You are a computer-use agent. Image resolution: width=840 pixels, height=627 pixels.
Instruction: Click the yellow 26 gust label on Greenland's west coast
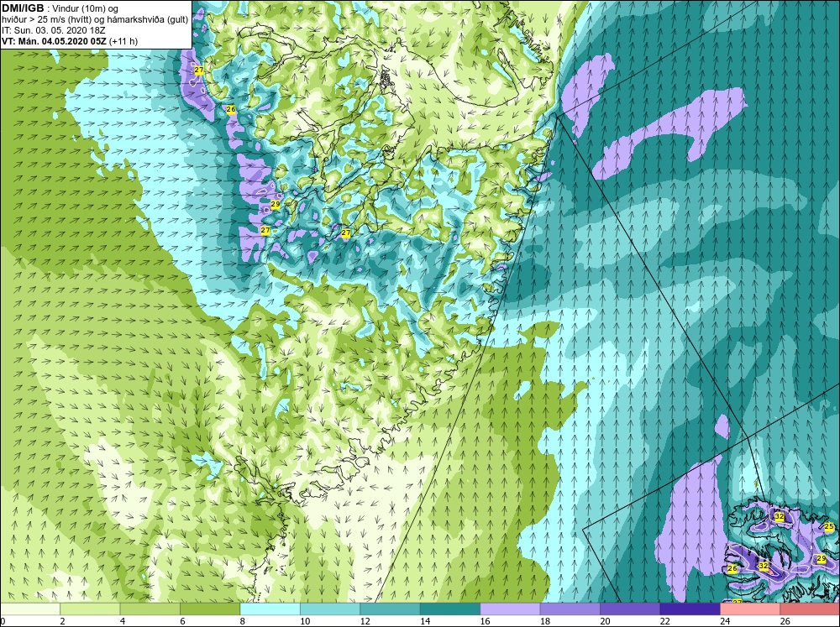pos(231,109)
